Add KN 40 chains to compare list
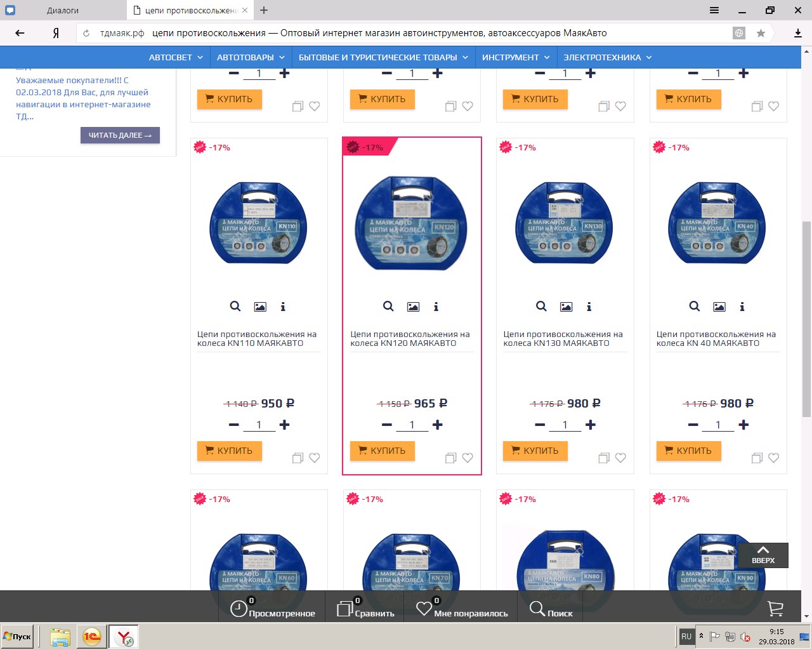Screen dimensions: 812x650 pos(757,458)
